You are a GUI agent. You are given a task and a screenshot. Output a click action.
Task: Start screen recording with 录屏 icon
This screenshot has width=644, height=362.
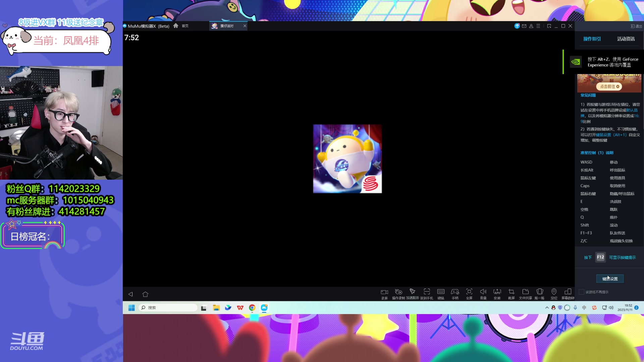click(384, 293)
